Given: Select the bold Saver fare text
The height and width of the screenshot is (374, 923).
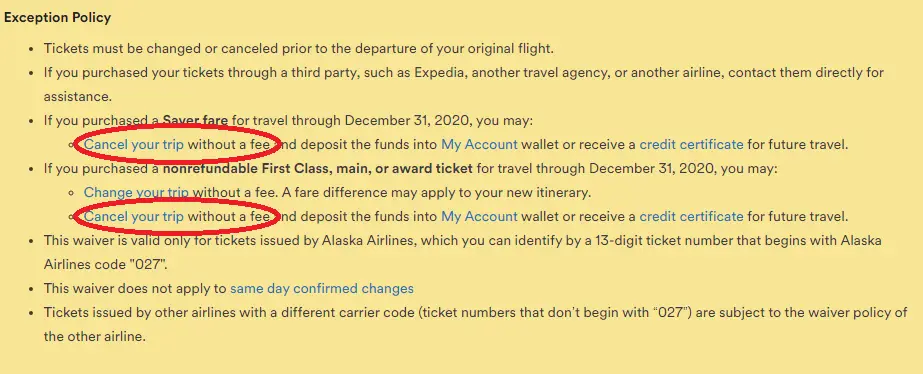Looking at the screenshot, I should (195, 120).
